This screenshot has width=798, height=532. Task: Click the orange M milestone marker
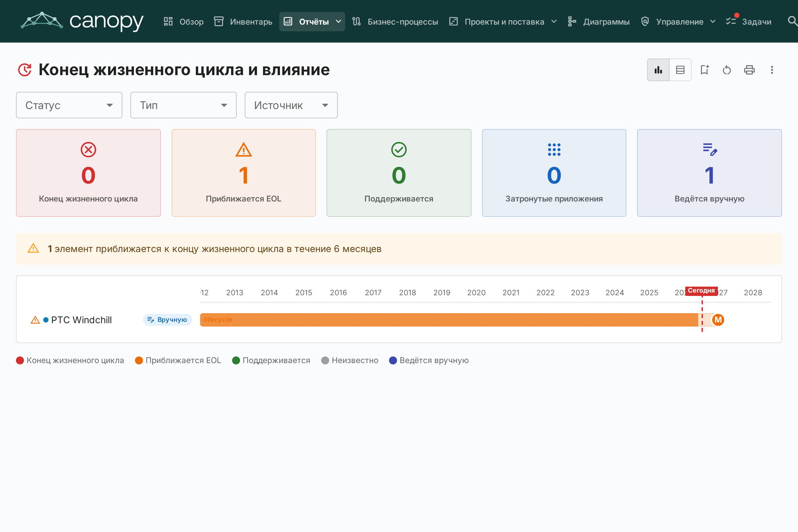718,320
